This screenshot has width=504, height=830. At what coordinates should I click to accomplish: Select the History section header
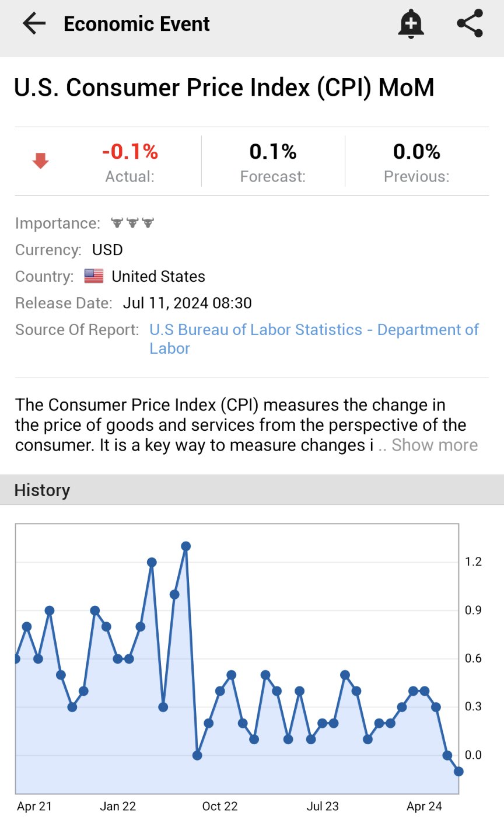pyautogui.click(x=42, y=490)
